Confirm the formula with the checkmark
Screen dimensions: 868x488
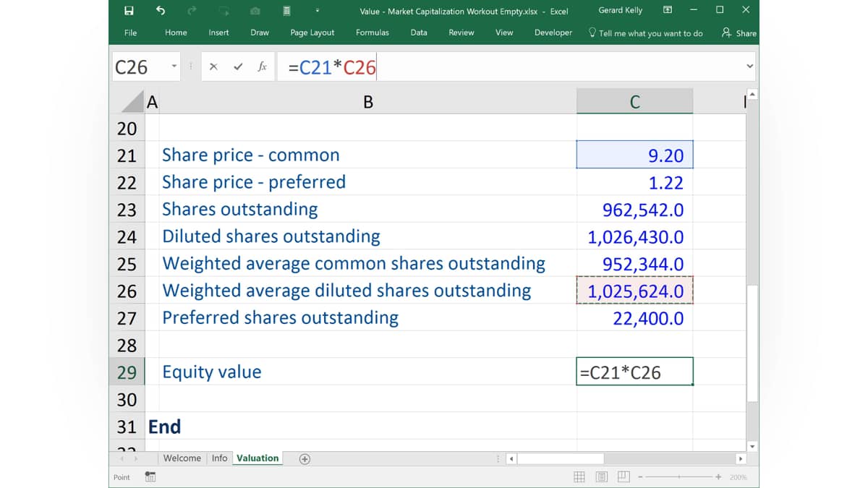pos(238,67)
